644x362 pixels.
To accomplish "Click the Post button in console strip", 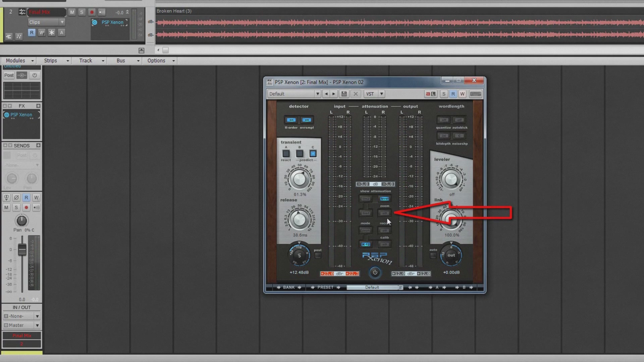I will [9, 75].
